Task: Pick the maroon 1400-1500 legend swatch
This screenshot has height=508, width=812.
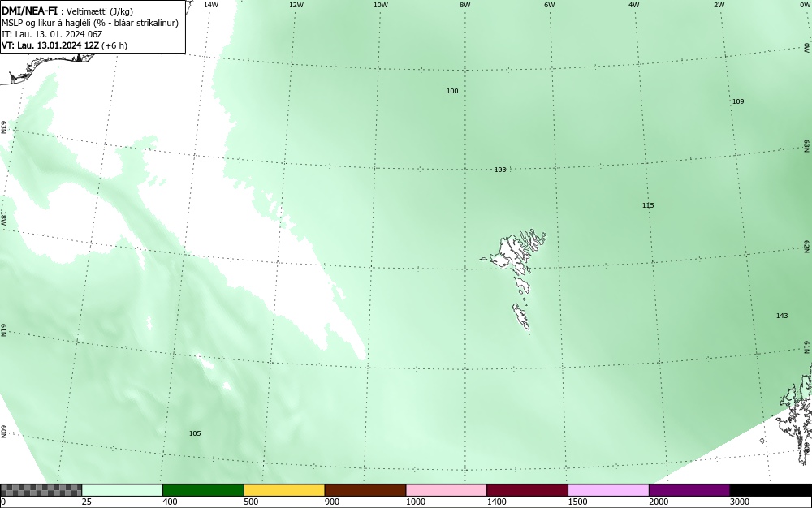Action: (527, 490)
